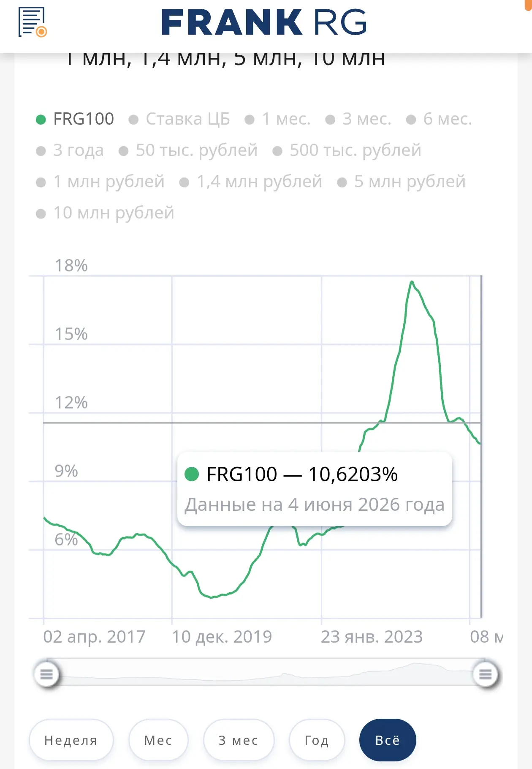Show the 6 мес. series on chart
Image resolution: width=532 pixels, height=769 pixels.
(x=439, y=119)
